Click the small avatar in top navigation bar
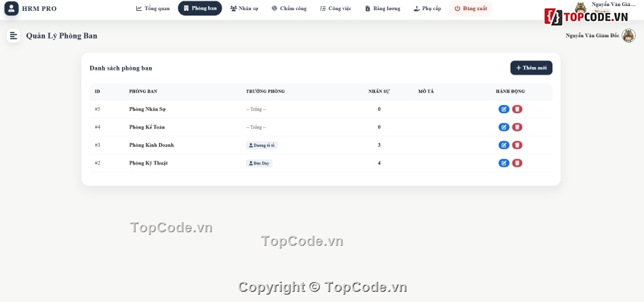This screenshot has height=302, width=644. pos(581,7)
